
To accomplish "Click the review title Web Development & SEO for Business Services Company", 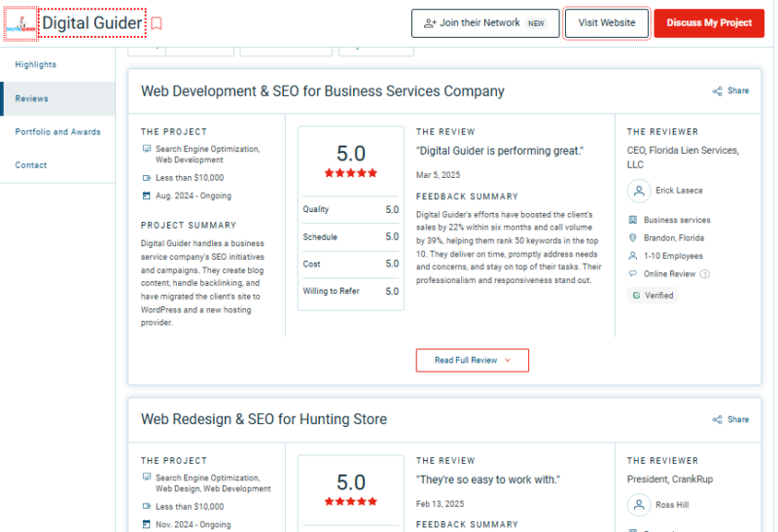I will click(x=323, y=91).
